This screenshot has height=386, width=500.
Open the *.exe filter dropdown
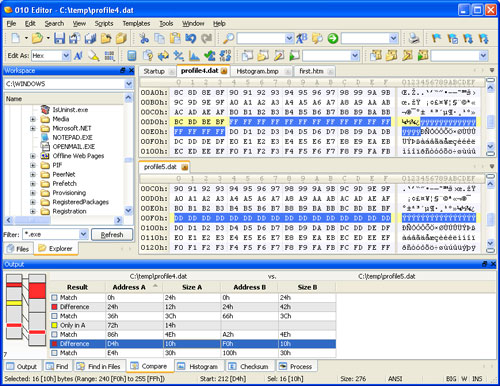(x=83, y=234)
